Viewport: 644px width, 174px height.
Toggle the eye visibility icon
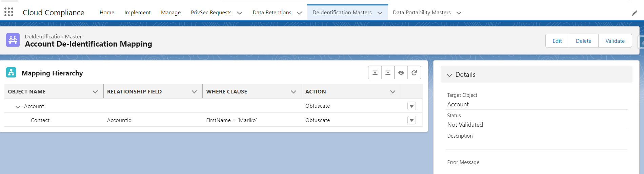pyautogui.click(x=401, y=73)
